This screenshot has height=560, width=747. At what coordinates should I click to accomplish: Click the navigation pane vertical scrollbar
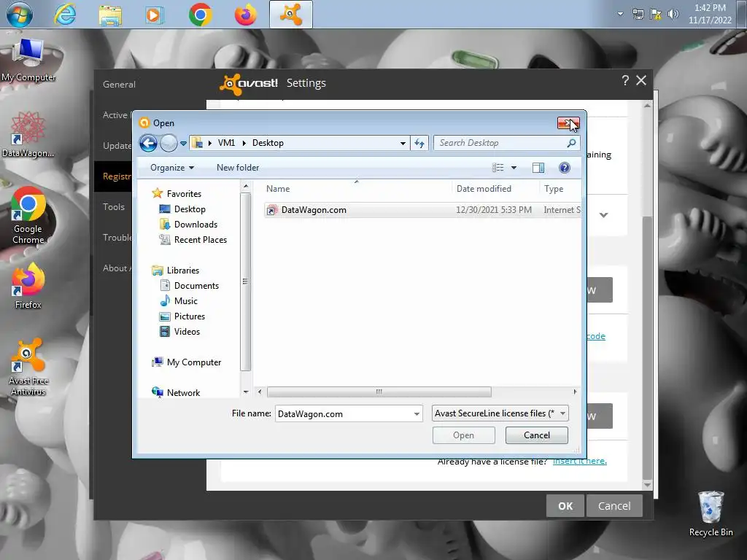245,282
